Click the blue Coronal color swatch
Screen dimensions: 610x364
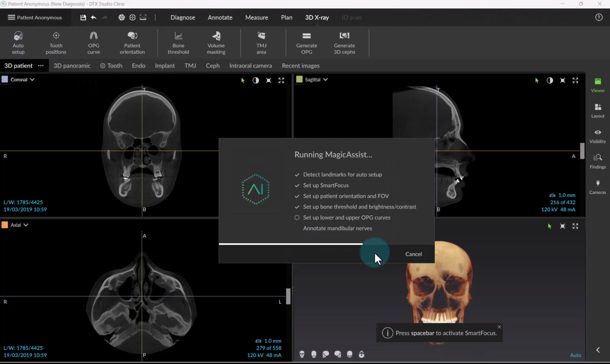coord(5,79)
